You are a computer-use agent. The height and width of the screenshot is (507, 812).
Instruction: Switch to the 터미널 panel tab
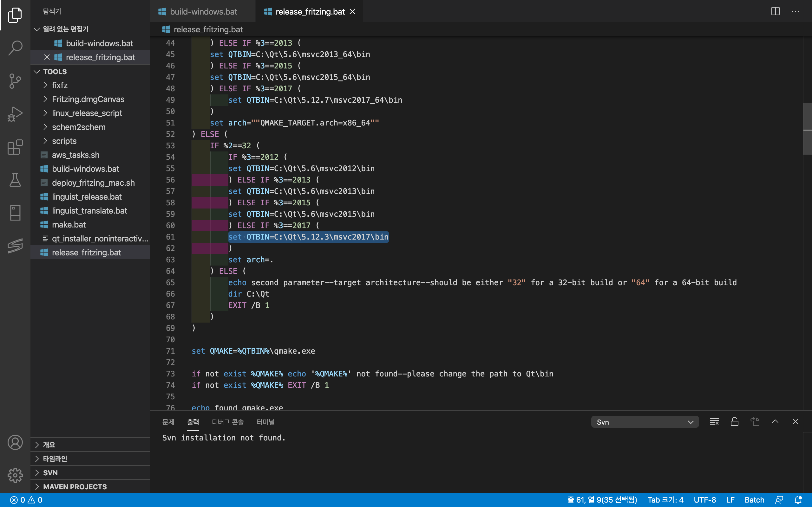click(265, 422)
